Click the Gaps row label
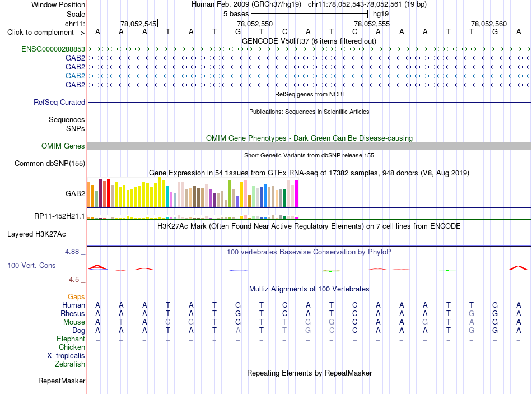The height and width of the screenshot is (394, 532). [76, 297]
